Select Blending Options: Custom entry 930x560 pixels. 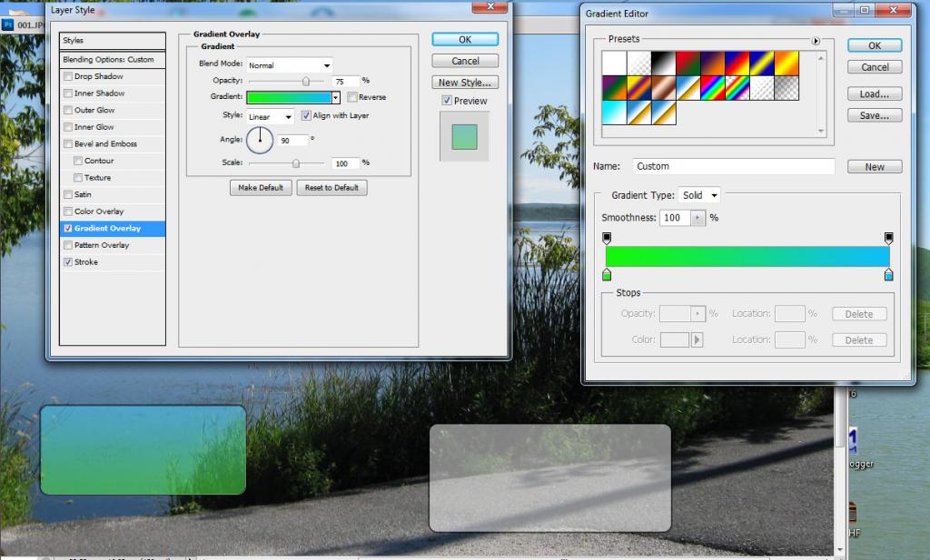[112, 60]
